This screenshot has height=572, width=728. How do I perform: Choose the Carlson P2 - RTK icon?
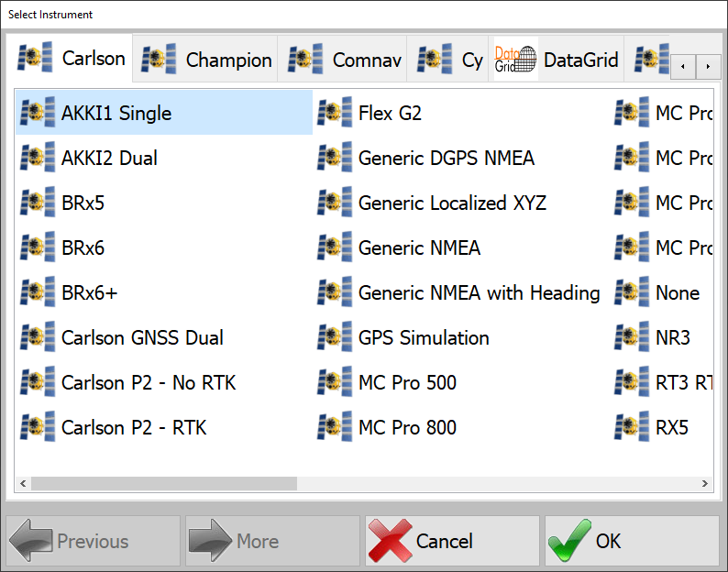click(x=38, y=426)
